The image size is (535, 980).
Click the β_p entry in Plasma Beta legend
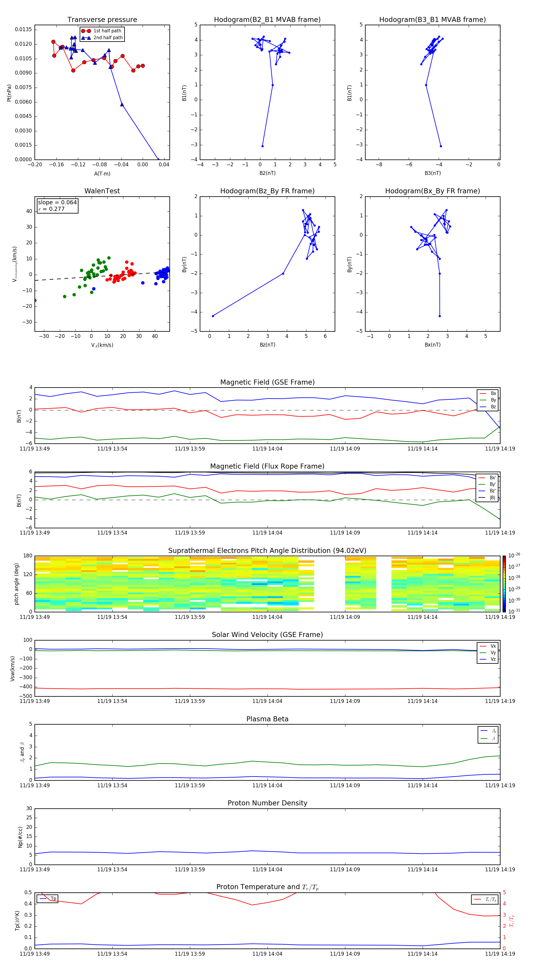click(489, 731)
